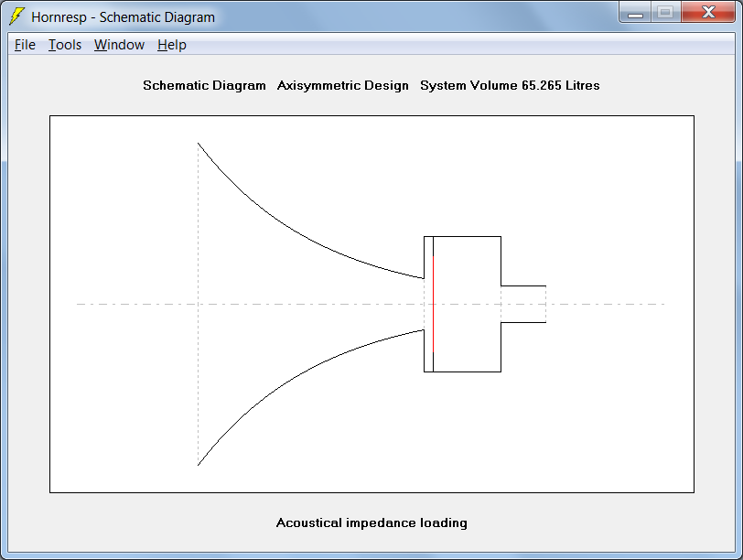Click the dotted horn mouth line

click(198, 304)
